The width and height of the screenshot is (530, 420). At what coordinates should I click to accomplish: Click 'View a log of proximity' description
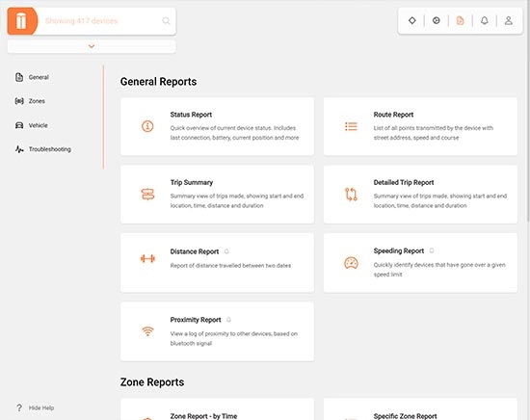click(234, 338)
